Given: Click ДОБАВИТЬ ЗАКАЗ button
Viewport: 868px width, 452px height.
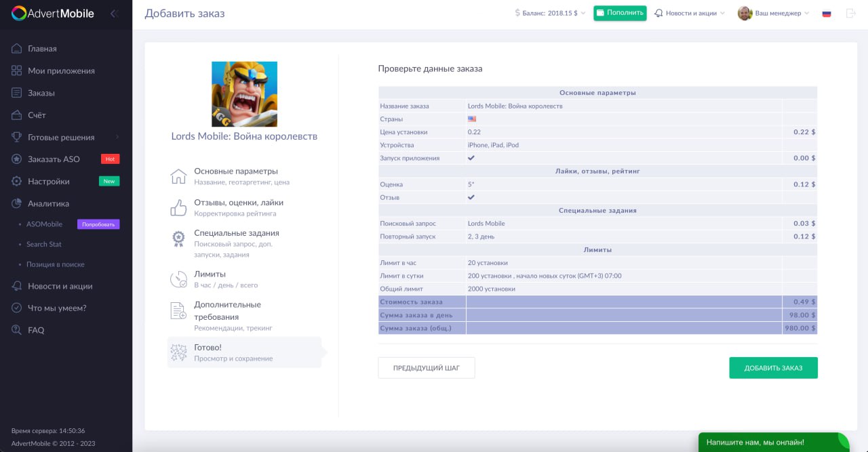Looking at the screenshot, I should pyautogui.click(x=773, y=368).
